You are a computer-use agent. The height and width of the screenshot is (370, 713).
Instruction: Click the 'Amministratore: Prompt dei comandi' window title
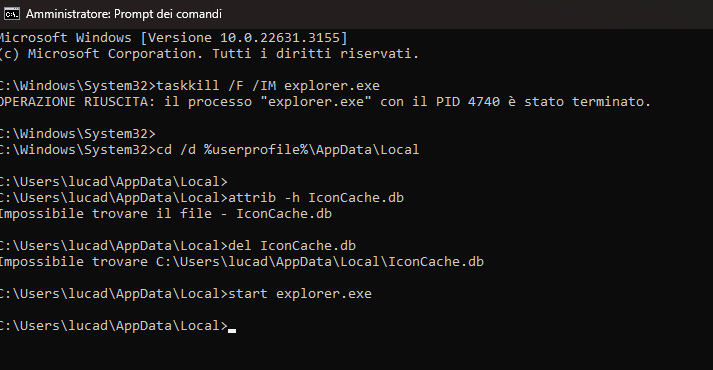[124, 14]
